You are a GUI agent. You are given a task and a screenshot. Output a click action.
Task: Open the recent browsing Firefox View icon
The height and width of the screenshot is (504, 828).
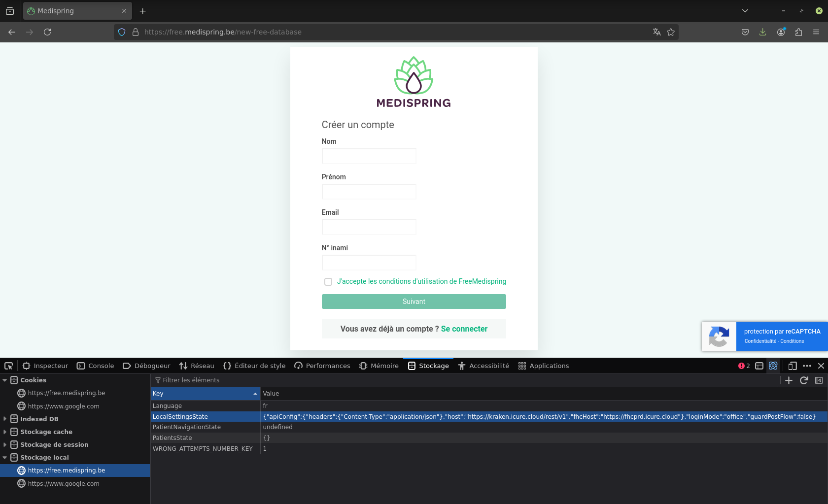click(x=10, y=11)
